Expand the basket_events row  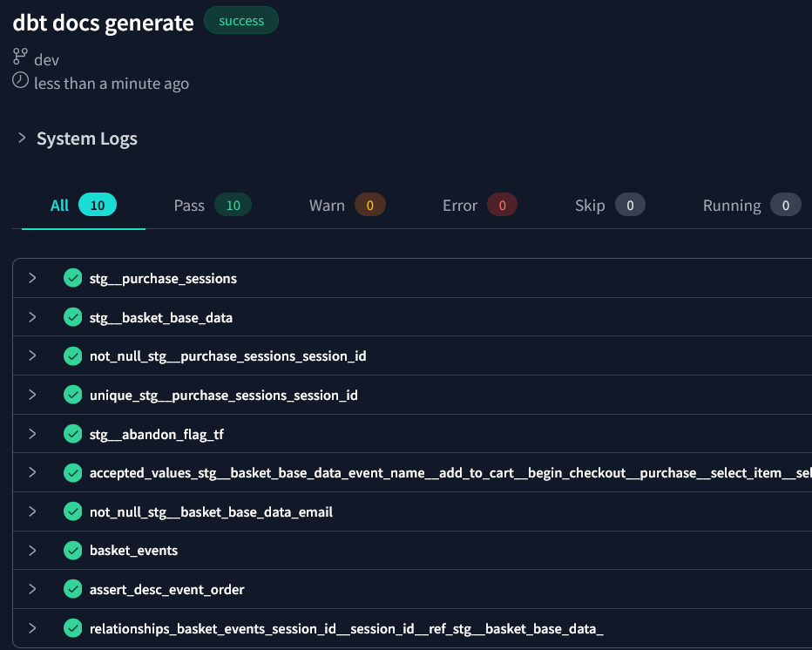pos(32,550)
